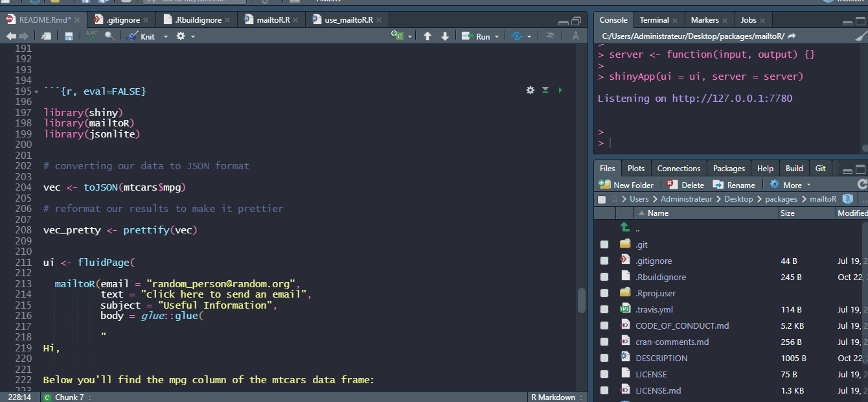Open visual markdown editor compass icon
Screen dimensions: 868x402
(x=575, y=36)
